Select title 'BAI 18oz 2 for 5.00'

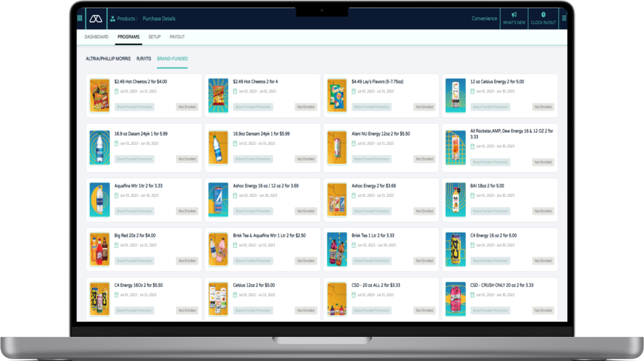[487, 186]
